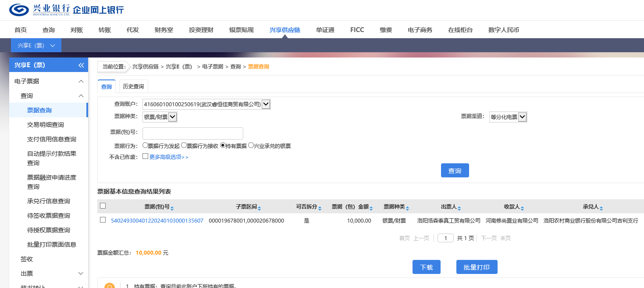Open the 转账 menu
Screen dimensions: 644x288
coord(105,30)
